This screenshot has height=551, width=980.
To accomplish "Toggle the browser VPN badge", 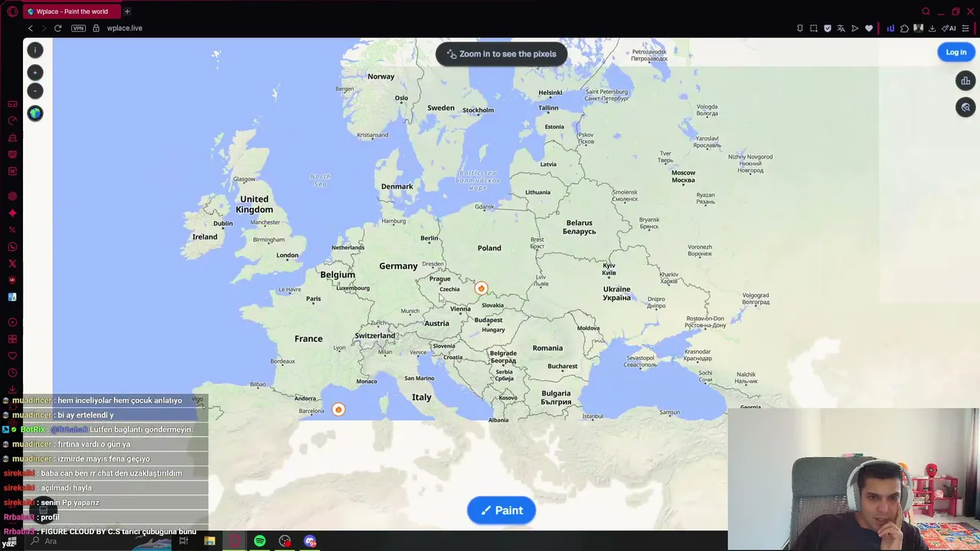I will coord(78,28).
